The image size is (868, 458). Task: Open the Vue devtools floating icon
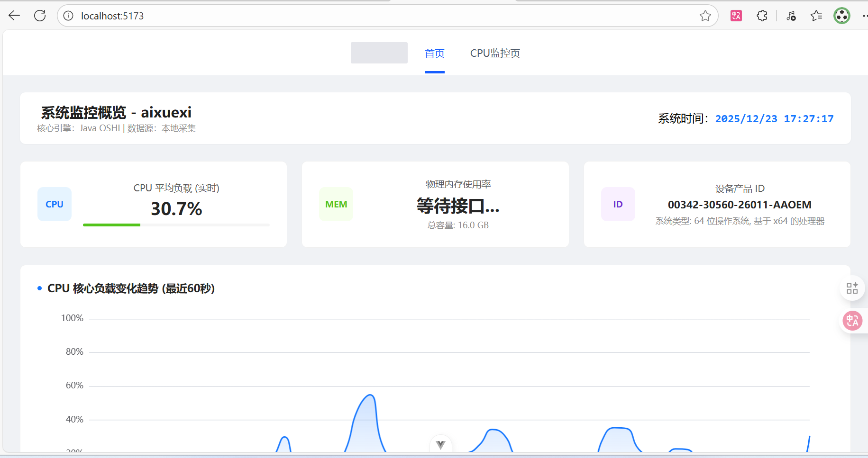[441, 444]
